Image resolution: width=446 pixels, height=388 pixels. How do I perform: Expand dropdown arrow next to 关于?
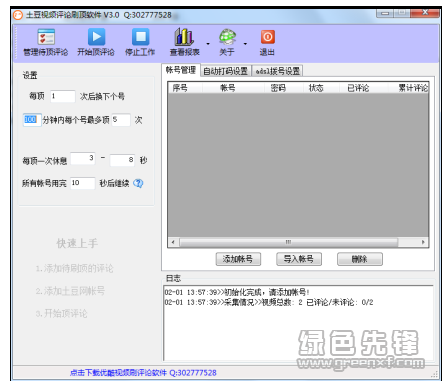pyautogui.click(x=245, y=44)
